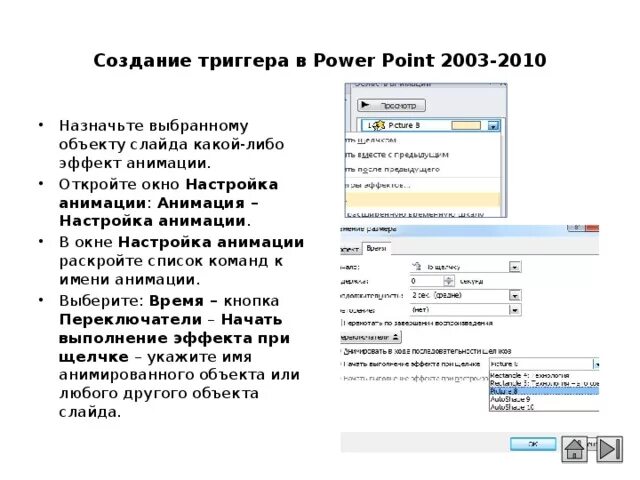This screenshot has height=480, width=640.
Task: Choose start 'после предыдущего' menu item
Action: point(422,169)
